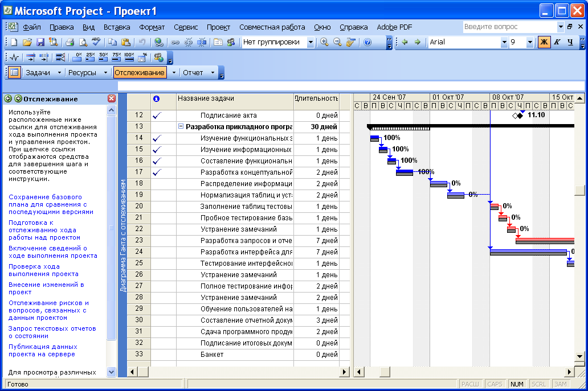The image size is (588, 391).
Task: Click the side pane vertical scrollbar thumb
Action: [x=111, y=227]
